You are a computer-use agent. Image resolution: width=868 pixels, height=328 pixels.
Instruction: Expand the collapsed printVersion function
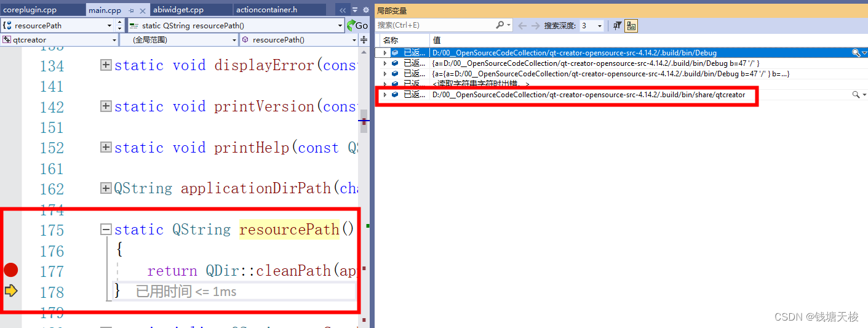point(106,106)
